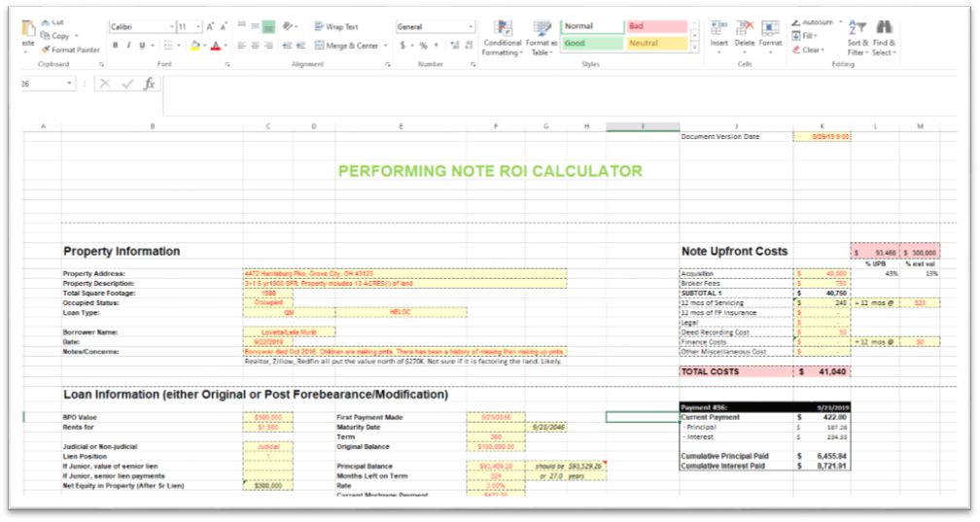Click the Current Payment 422.00 cell

(822, 418)
